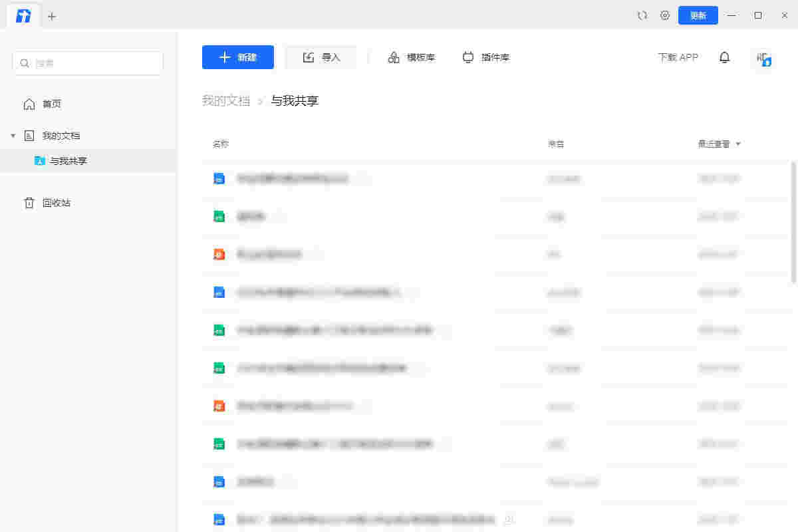Open a new tab with the + icon
798x532 pixels.
coord(52,15)
